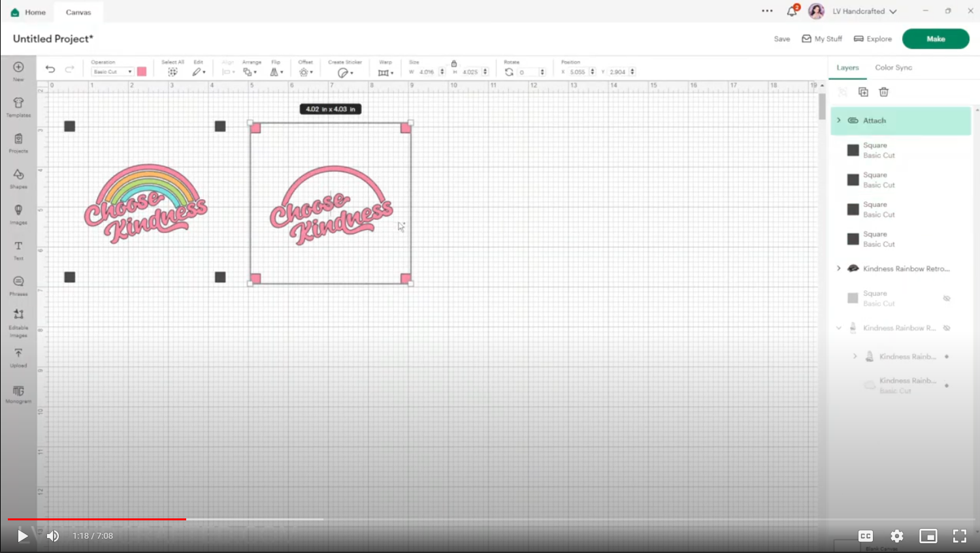The height and width of the screenshot is (553, 980).
Task: Switch to the Layers tab
Action: [x=847, y=68]
